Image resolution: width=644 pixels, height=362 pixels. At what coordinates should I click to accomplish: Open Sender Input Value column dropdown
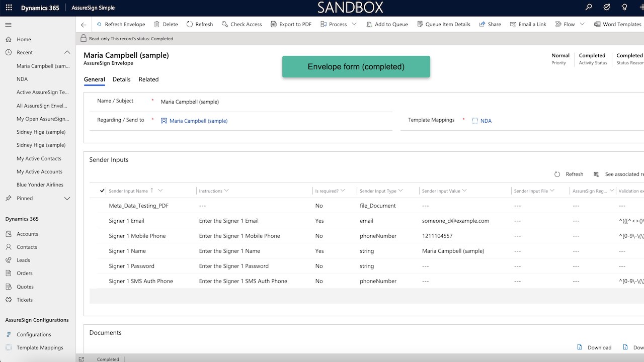464,191
